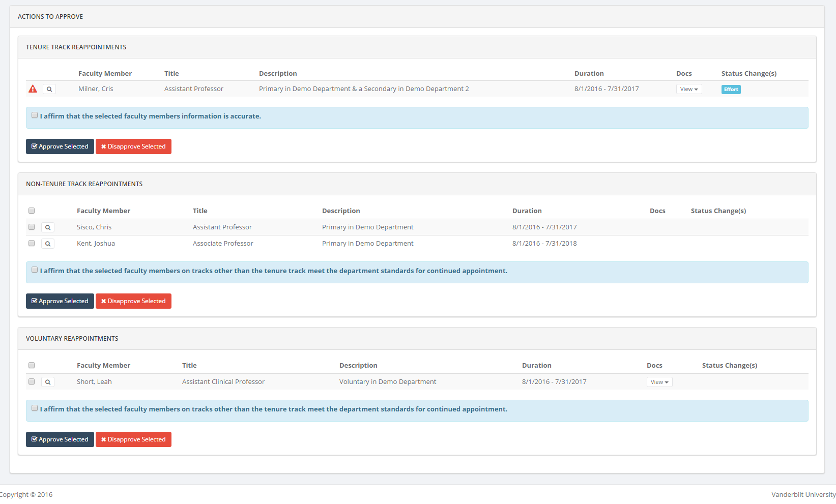The height and width of the screenshot is (504, 836).
Task: Check affirmation box under non-tenure track reappointments
Action: [x=35, y=270]
